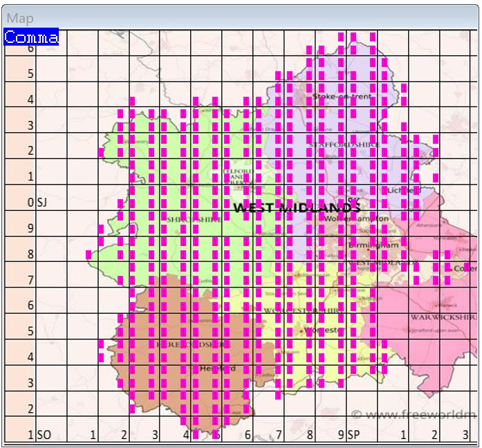The width and height of the screenshot is (482, 448).
Task: Click the Telford and Wrekin label
Action: coord(235,178)
